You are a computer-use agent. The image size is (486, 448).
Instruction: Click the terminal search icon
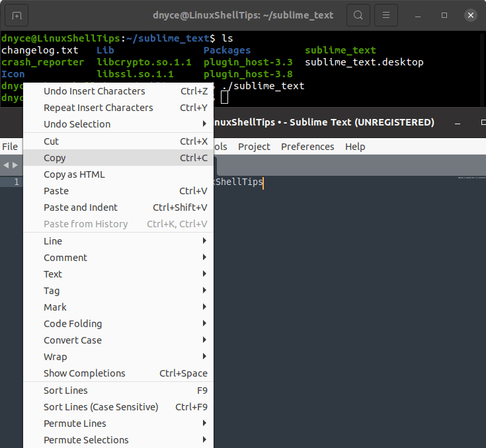point(358,15)
